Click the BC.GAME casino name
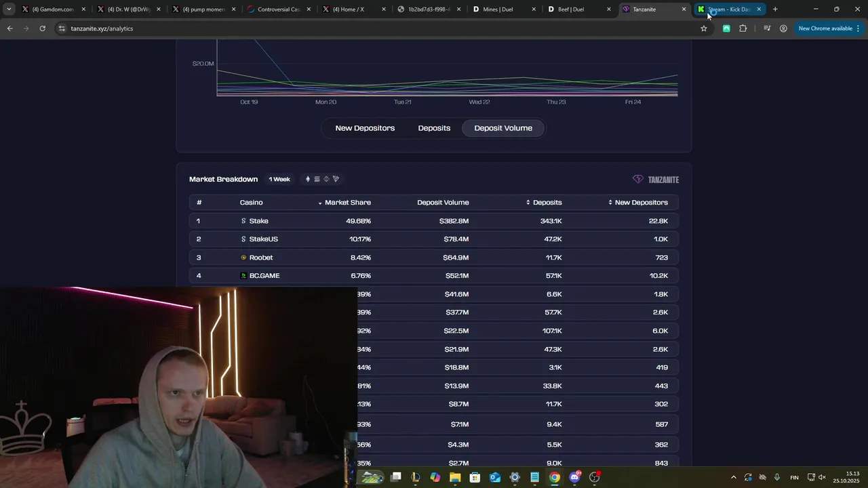The width and height of the screenshot is (868, 488). tap(264, 276)
